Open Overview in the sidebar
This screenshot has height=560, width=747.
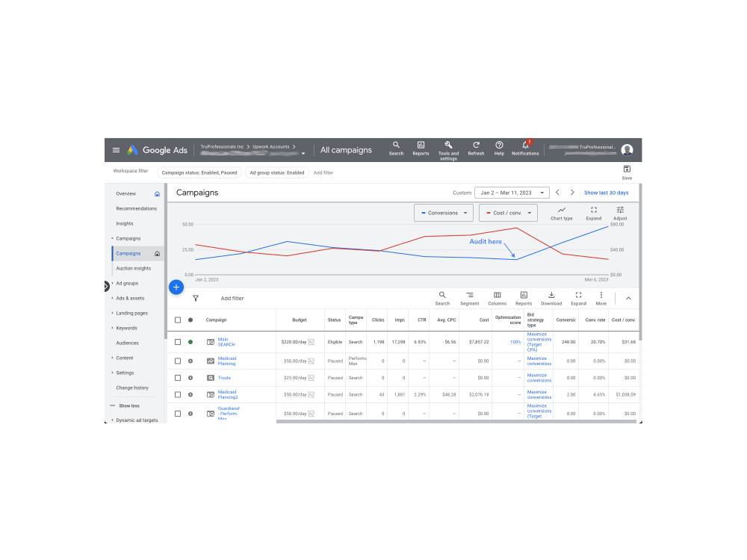coord(125,194)
